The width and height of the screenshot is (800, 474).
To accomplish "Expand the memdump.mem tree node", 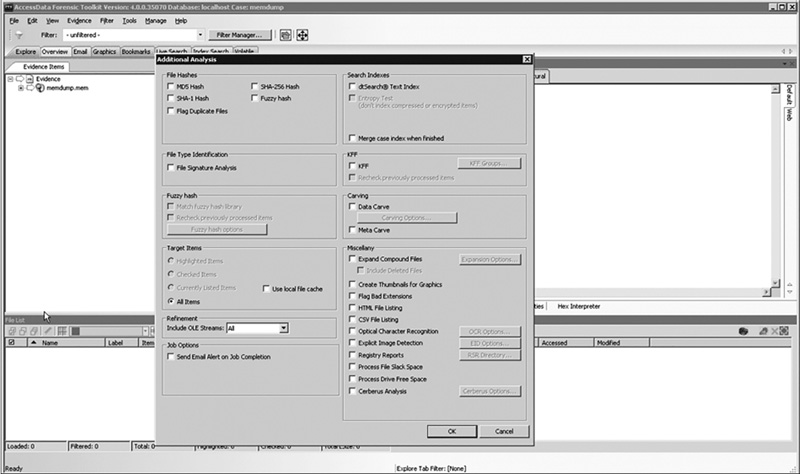I will point(21,88).
